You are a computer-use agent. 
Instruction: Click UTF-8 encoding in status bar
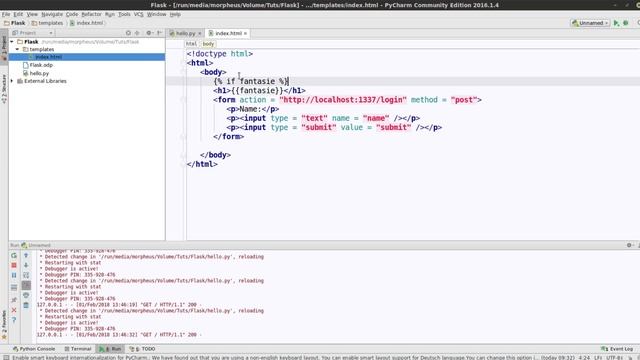pos(614,358)
